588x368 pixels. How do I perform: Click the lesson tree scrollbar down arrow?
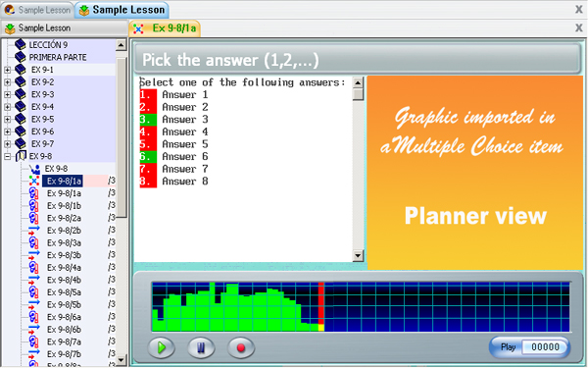click(121, 360)
